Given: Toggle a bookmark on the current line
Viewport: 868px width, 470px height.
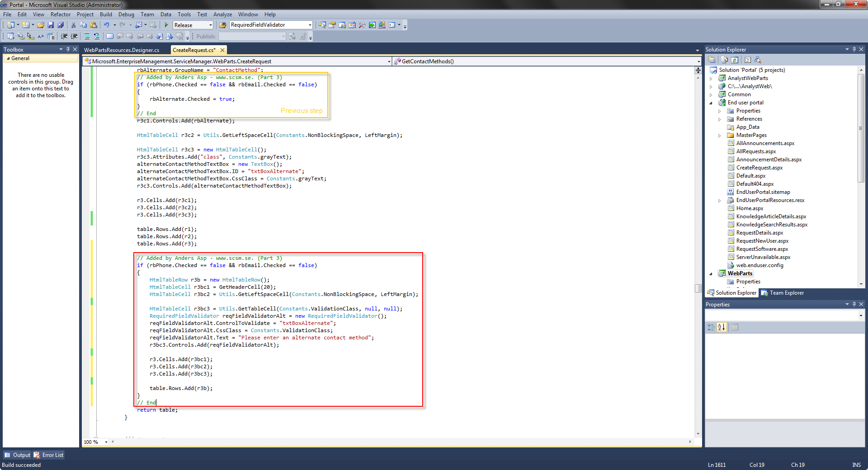Looking at the screenshot, I should 110,36.
